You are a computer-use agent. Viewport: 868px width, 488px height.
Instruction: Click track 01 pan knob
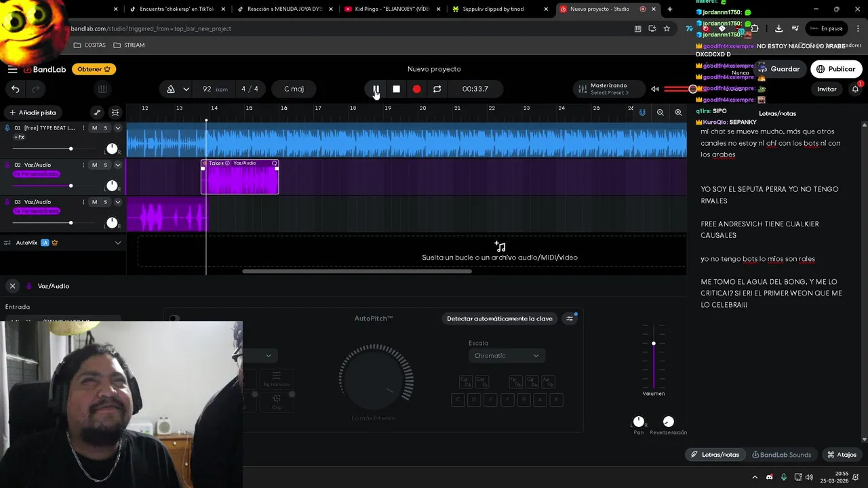112,148
